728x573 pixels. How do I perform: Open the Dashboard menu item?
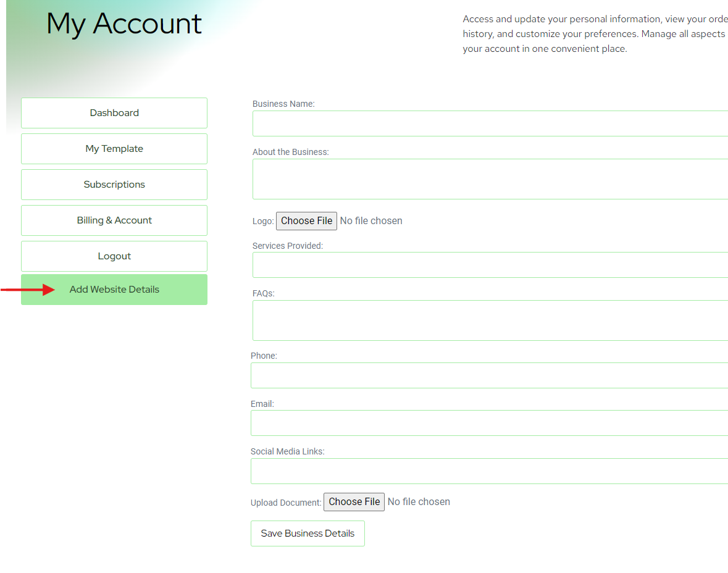[x=114, y=113]
